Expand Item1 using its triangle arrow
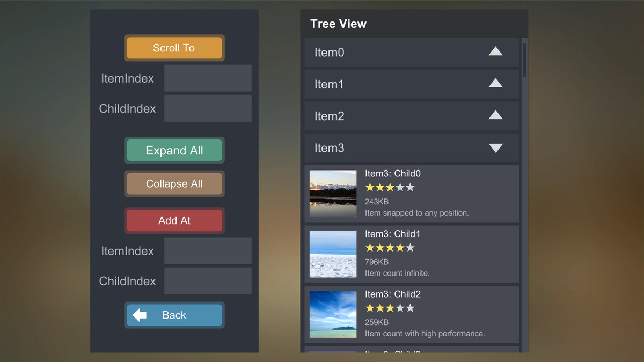Viewport: 644px width, 362px height. pos(495,84)
